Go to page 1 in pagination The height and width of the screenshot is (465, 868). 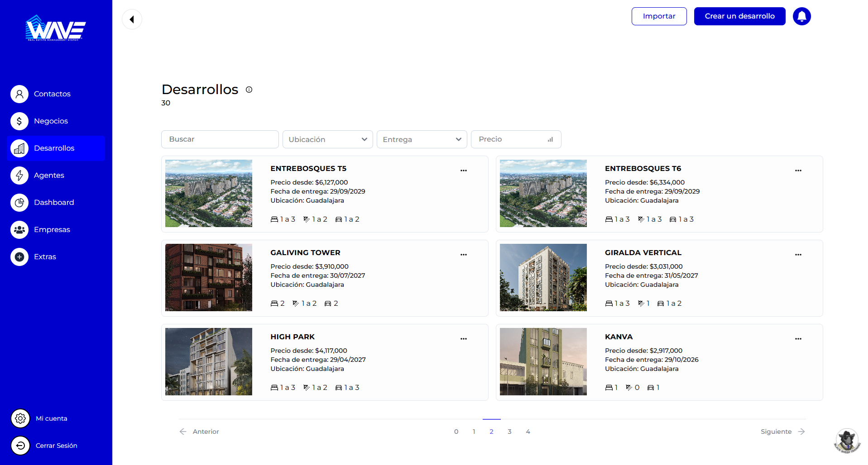474,432
